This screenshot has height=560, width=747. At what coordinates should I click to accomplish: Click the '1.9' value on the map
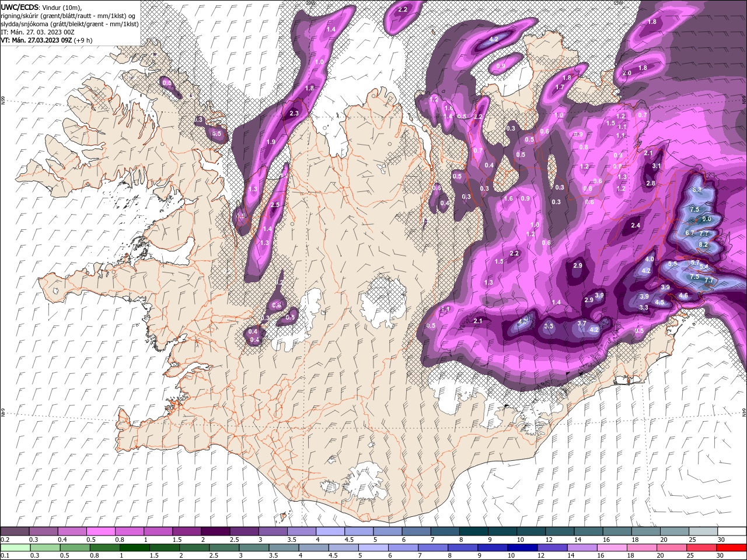tap(271, 142)
